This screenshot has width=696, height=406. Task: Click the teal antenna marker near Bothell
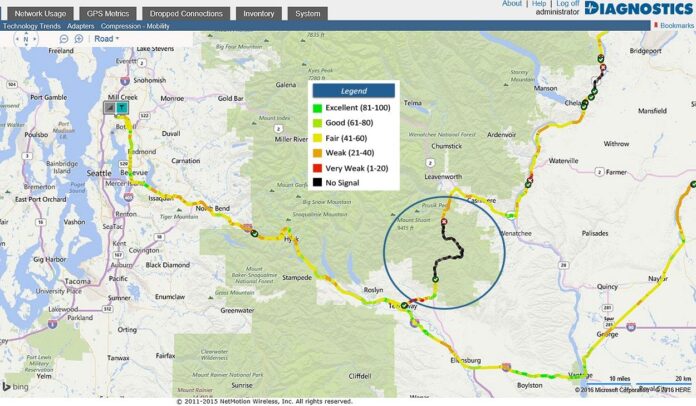click(121, 106)
